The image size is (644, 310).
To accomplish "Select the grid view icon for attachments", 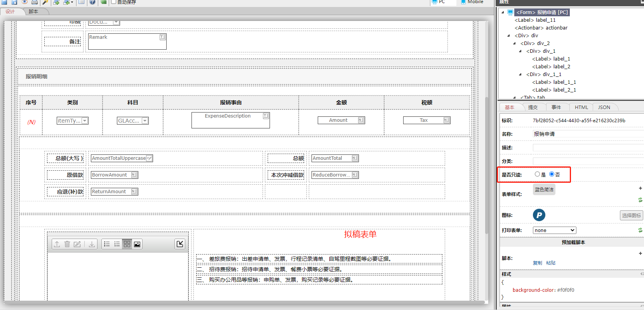I will pyautogui.click(x=127, y=244).
